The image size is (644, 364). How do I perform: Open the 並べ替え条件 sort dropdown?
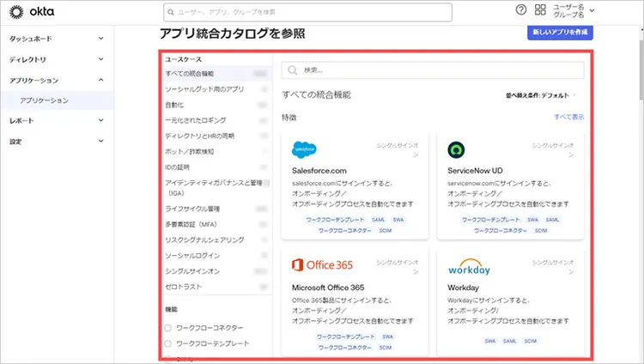tap(540, 95)
